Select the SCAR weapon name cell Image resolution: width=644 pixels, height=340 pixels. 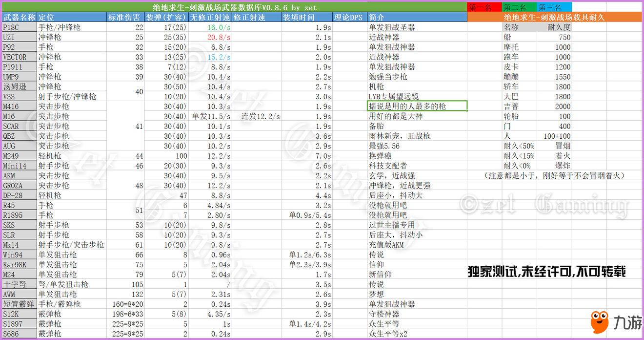click(x=19, y=126)
